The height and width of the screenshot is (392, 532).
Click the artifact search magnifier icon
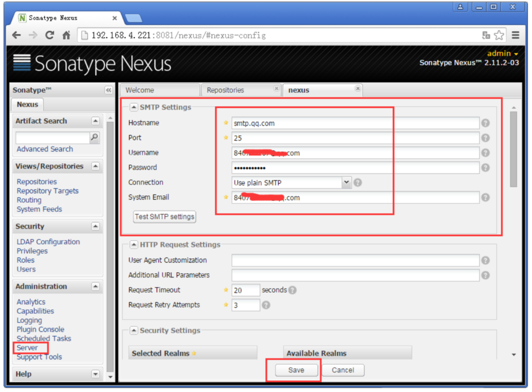94,137
